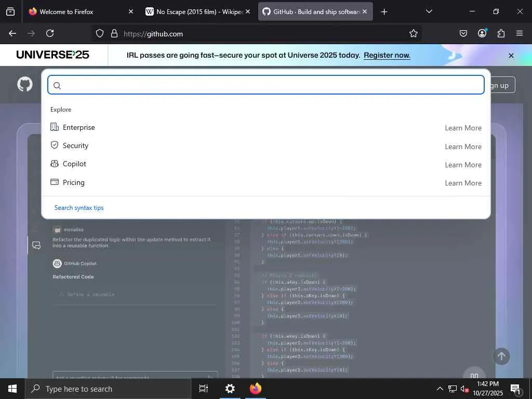Select Security in Explore list

point(266,145)
